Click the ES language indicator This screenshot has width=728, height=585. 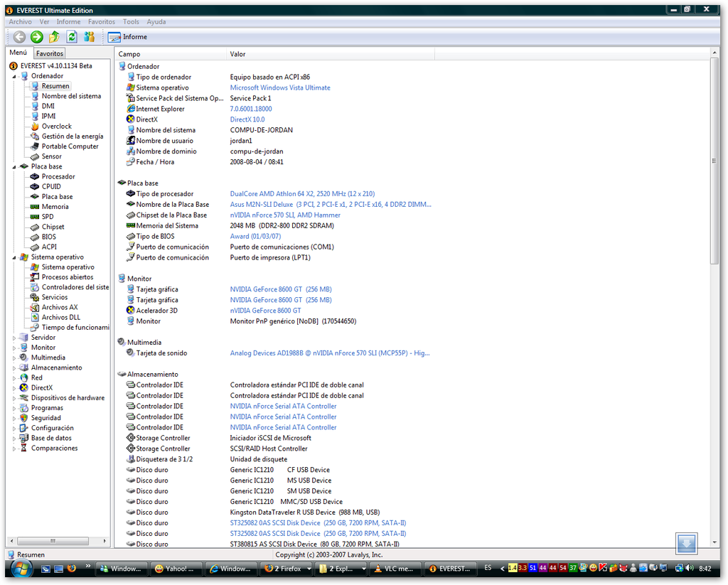488,568
